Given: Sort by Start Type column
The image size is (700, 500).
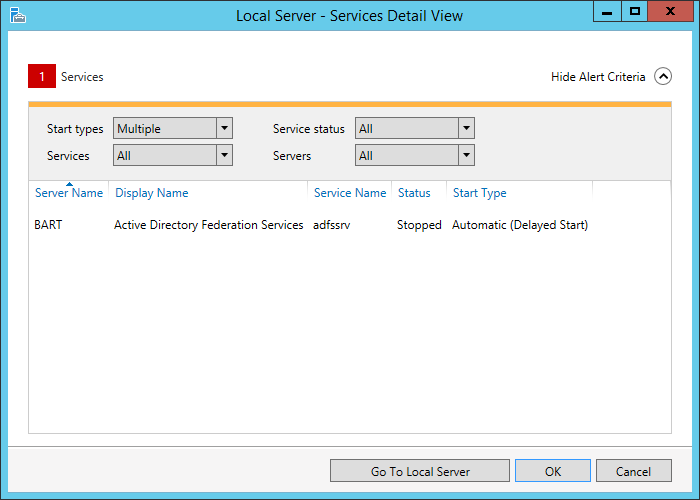Looking at the screenshot, I should point(480,193).
